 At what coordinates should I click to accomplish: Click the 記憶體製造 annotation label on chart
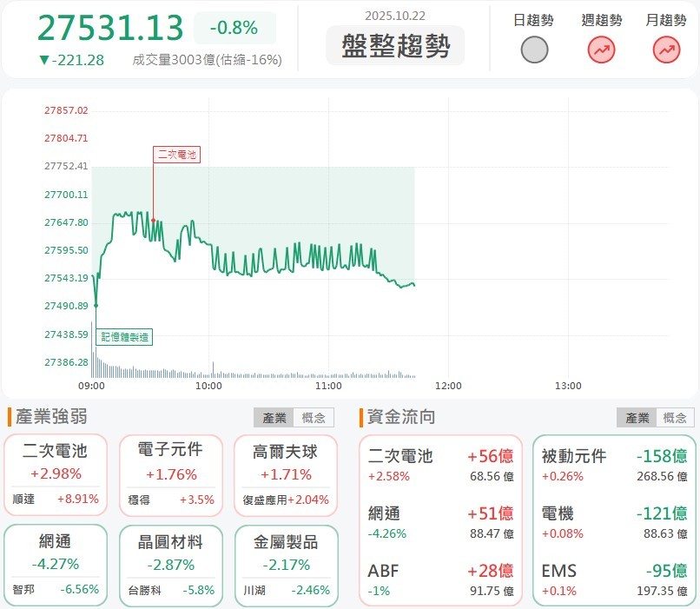point(124,337)
